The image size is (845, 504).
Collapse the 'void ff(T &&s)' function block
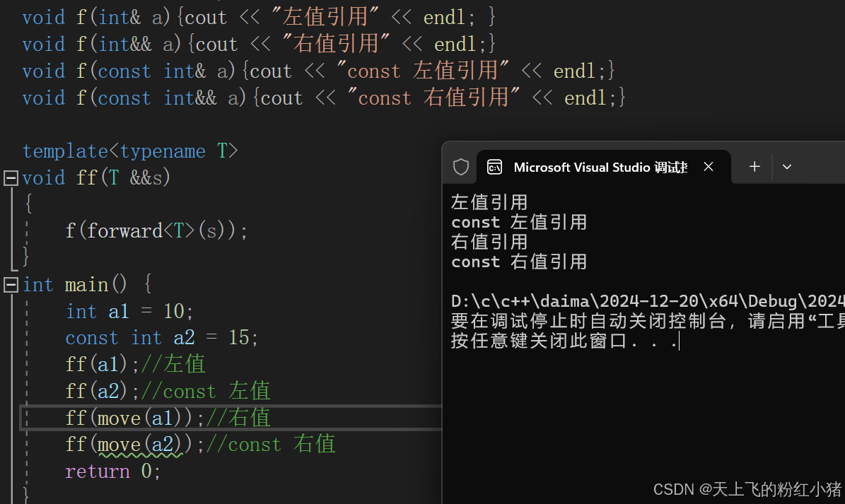coord(11,178)
